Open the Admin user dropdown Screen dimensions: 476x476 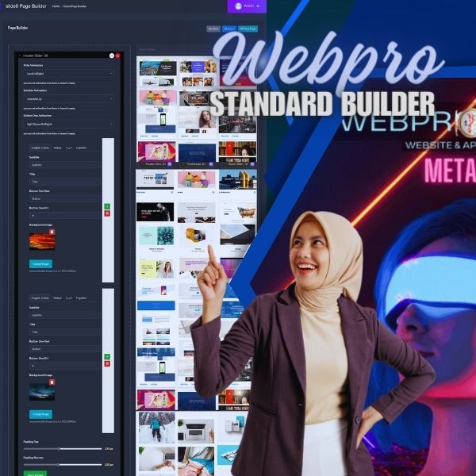click(247, 6)
